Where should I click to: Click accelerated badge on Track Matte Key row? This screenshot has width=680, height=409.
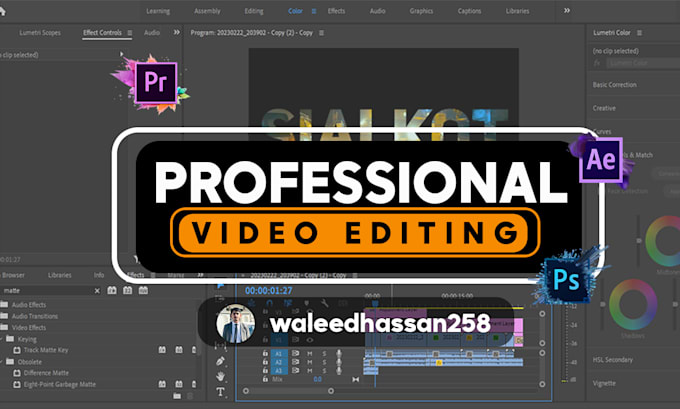pyautogui.click(x=162, y=350)
